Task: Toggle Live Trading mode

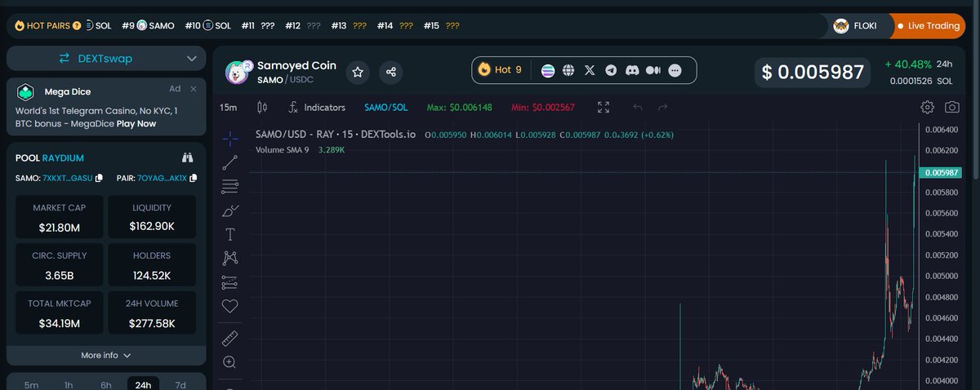Action: click(929, 26)
